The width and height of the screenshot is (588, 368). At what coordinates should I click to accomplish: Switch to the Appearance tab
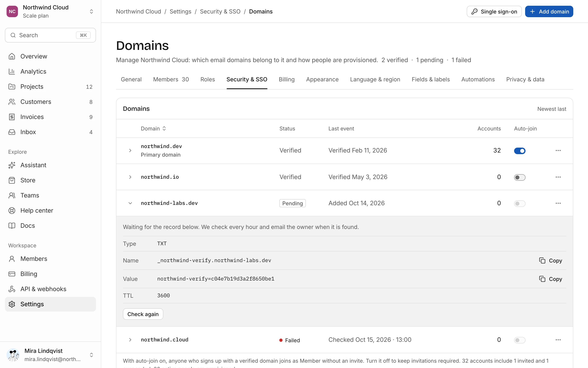(x=322, y=79)
